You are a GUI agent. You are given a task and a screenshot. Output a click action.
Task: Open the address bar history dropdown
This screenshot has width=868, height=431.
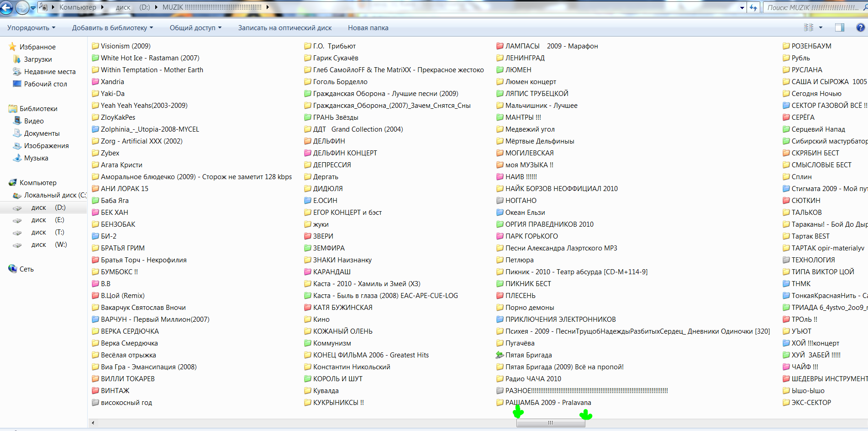pyautogui.click(x=742, y=7)
